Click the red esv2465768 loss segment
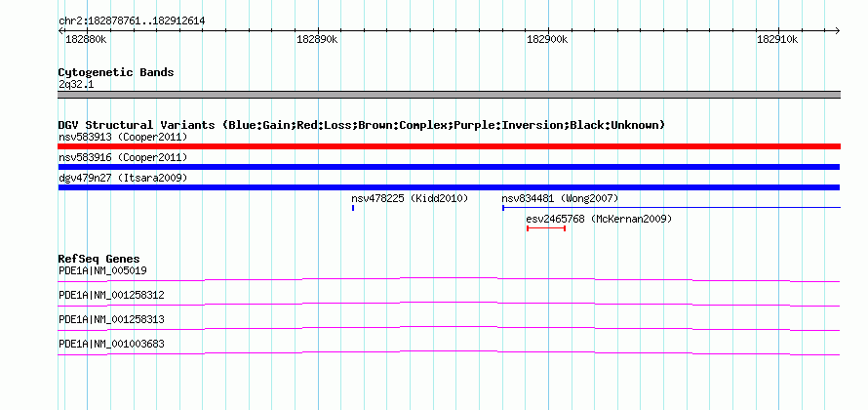 click(546, 228)
